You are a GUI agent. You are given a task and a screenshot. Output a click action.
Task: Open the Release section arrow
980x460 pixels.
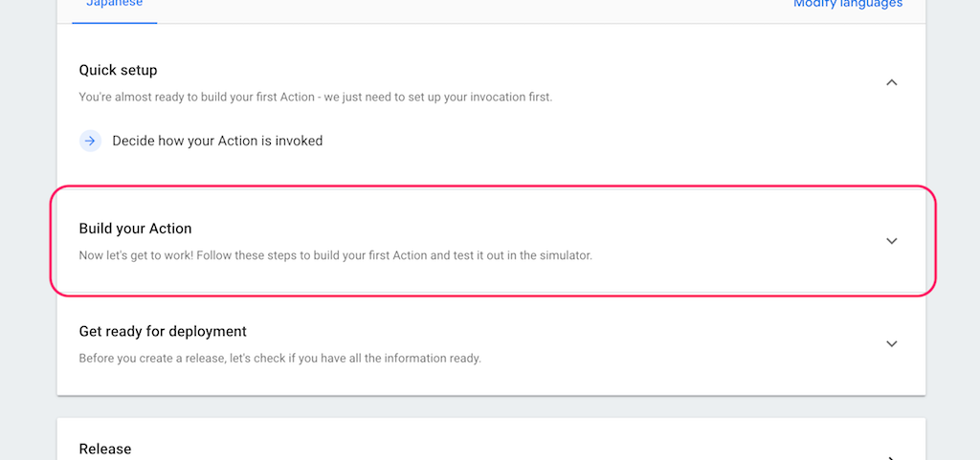(892, 457)
